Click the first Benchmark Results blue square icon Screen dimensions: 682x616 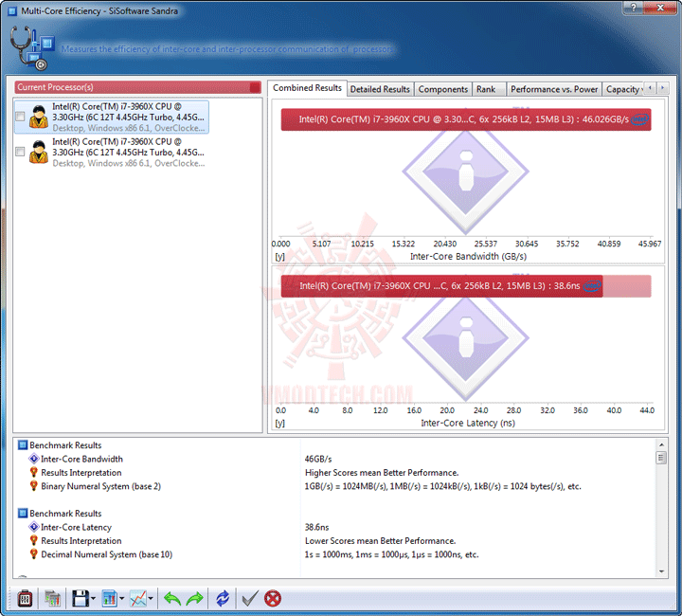point(23,445)
